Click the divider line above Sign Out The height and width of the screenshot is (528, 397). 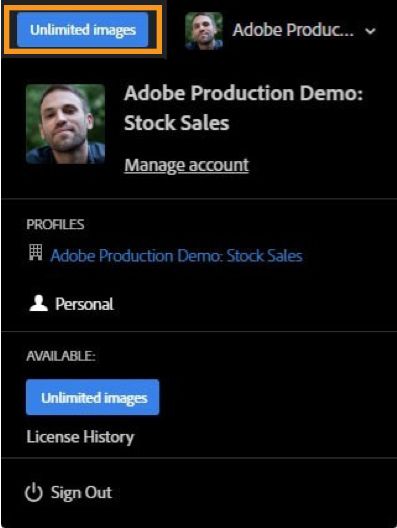(199, 458)
